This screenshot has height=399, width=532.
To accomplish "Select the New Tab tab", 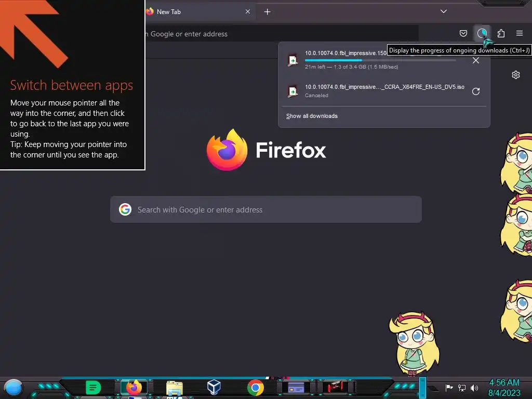I will tap(200, 12).
